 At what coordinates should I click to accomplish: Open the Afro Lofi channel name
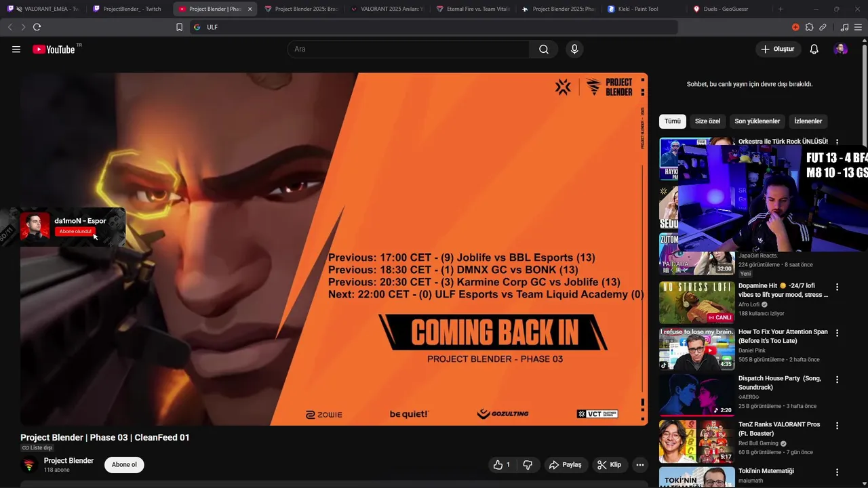point(749,305)
